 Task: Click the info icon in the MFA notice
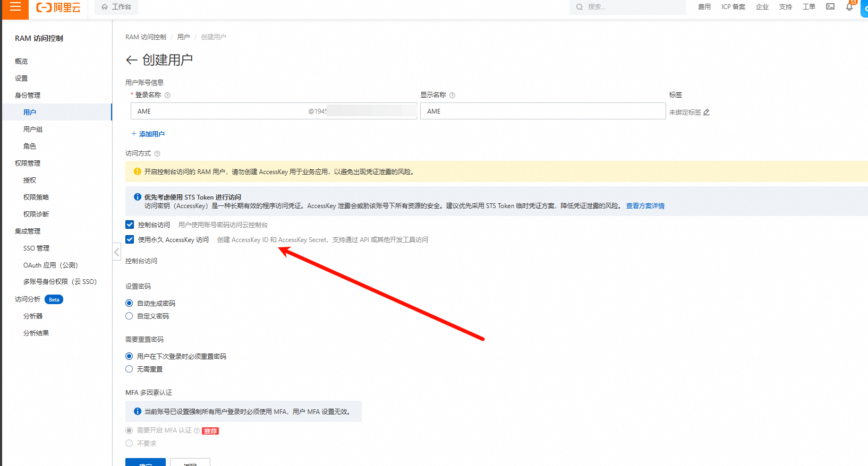coord(138,411)
